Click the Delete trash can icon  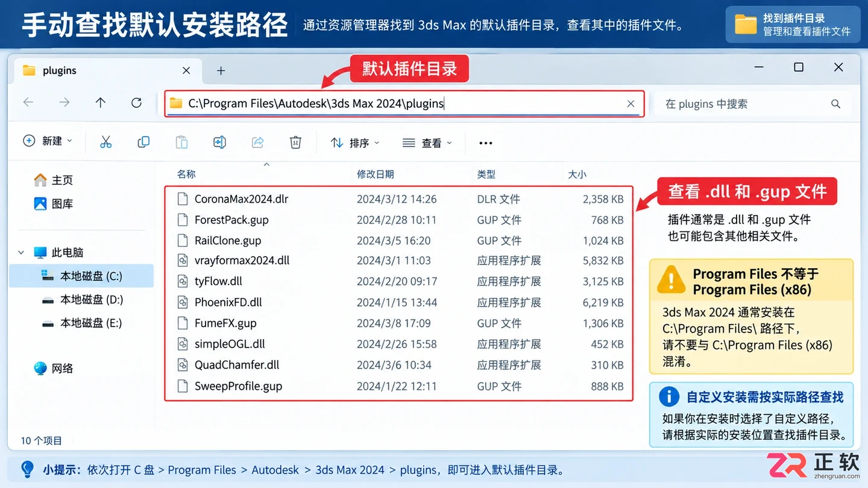click(295, 142)
